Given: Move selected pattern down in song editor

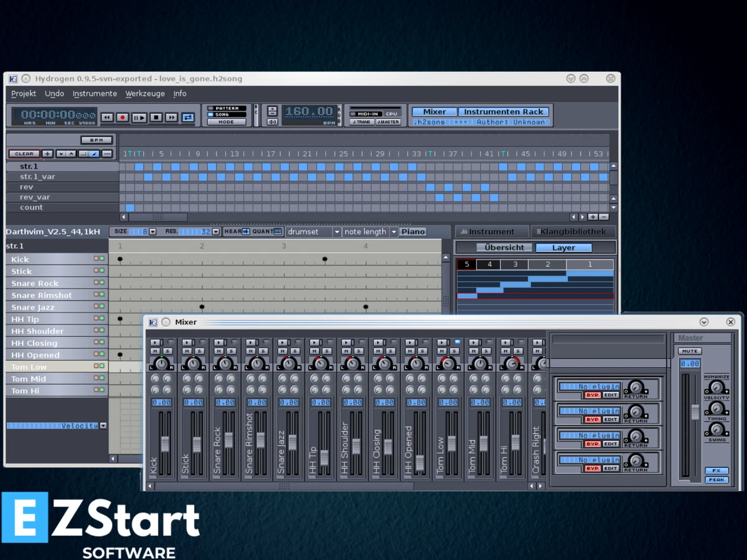Looking at the screenshot, I should [x=61, y=154].
